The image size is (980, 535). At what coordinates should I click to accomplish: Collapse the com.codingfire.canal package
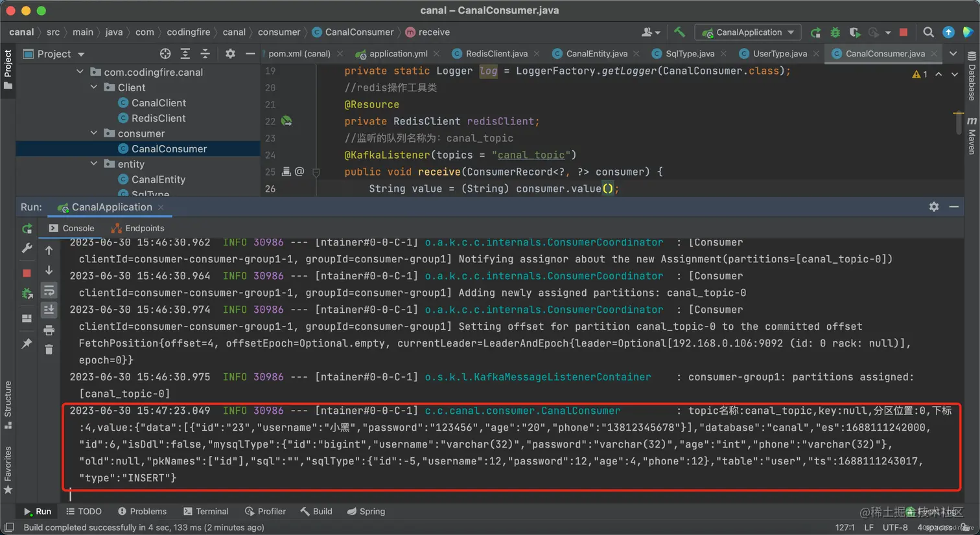80,72
